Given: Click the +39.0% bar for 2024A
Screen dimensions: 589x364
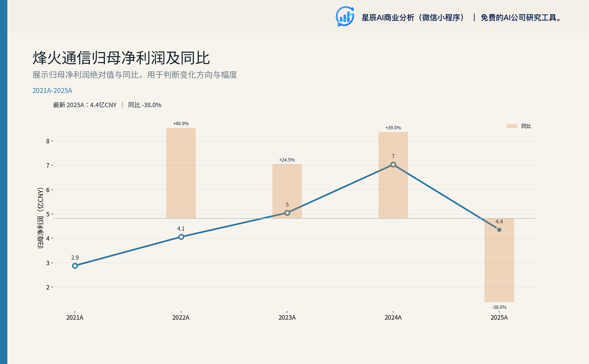Looking at the screenshot, I should tap(393, 175).
